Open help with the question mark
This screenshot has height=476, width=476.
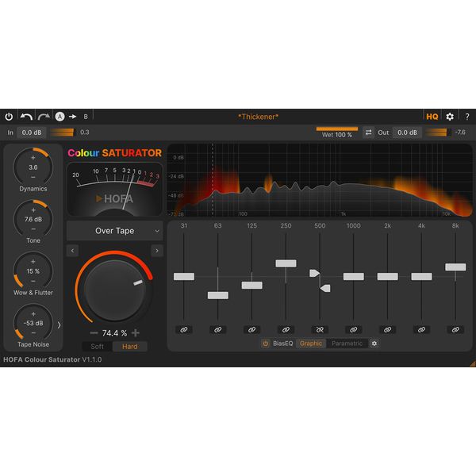click(467, 117)
